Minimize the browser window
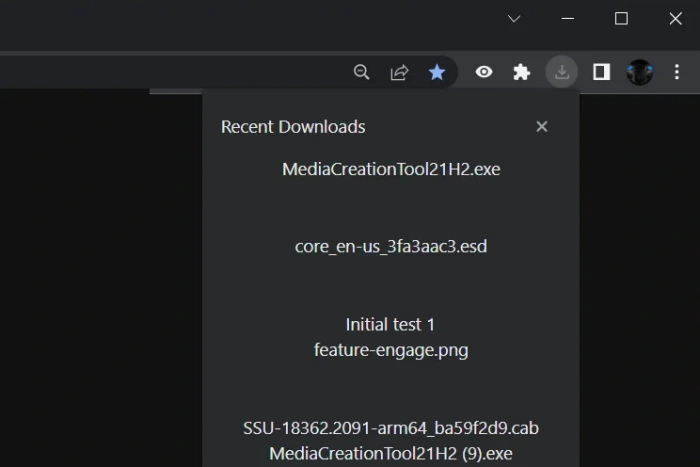 click(x=567, y=19)
